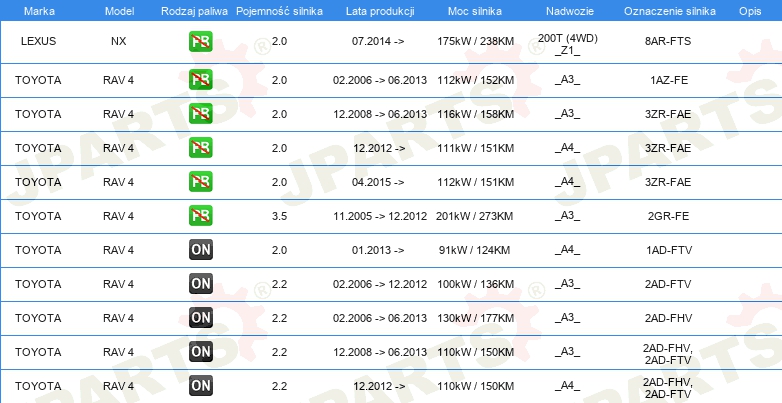Click the ON diesel icon in the 100kW / 136KM row

[x=200, y=283]
